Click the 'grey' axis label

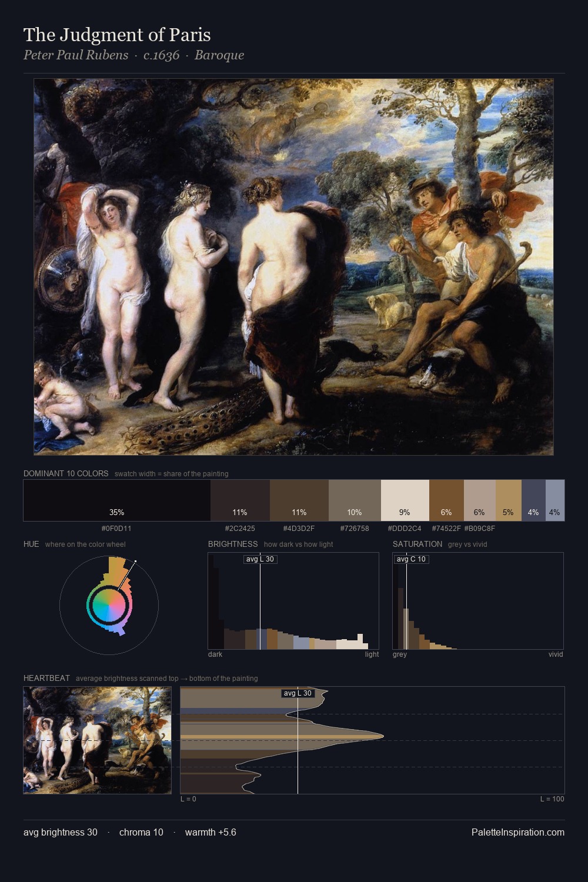pyautogui.click(x=400, y=654)
